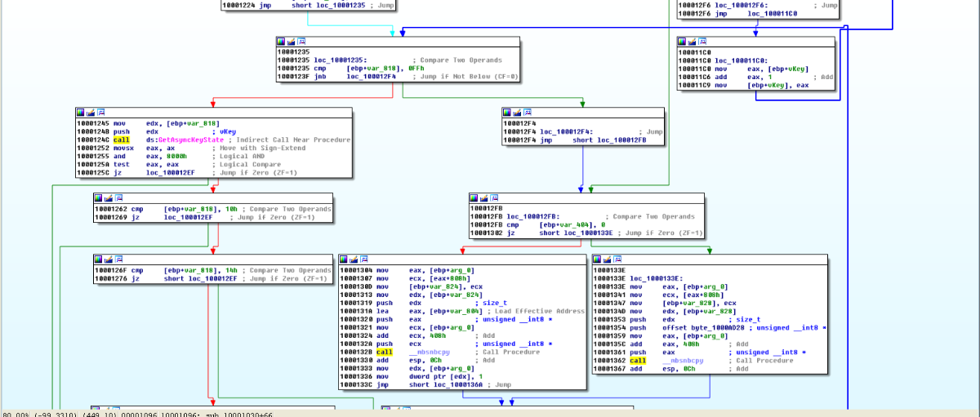Set node color on cmp var_818, 14h block
This screenshot has width=980, height=417.
pyautogui.click(x=99, y=260)
